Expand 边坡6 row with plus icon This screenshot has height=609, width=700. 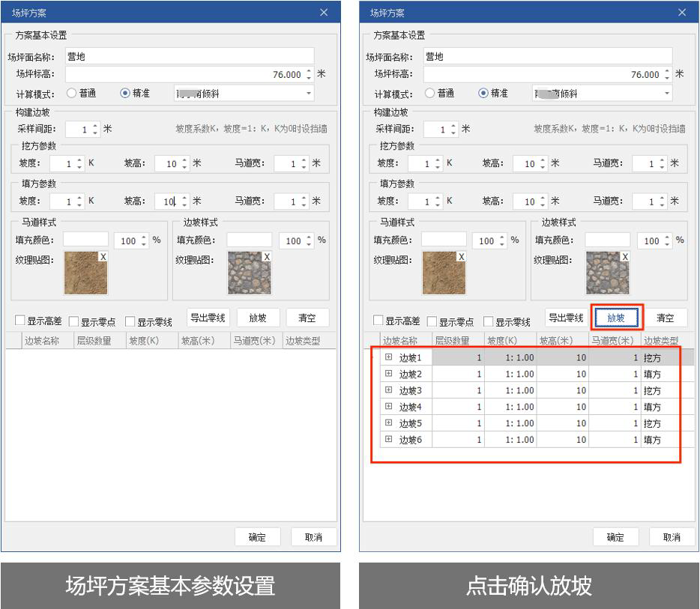[x=388, y=440]
